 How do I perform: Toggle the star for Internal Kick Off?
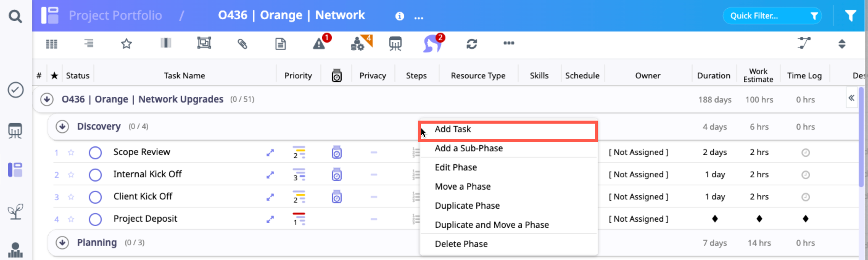(71, 175)
